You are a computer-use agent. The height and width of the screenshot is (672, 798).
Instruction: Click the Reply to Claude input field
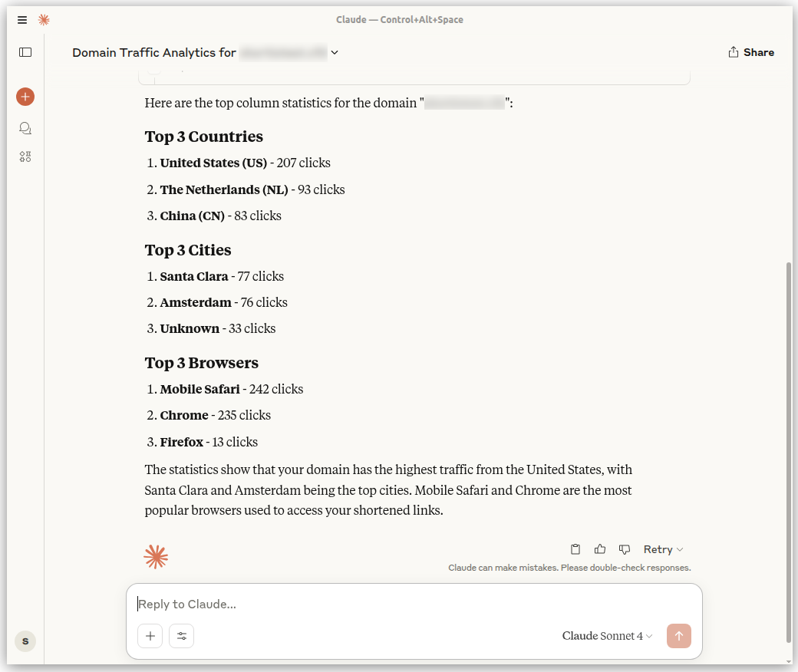click(414, 604)
